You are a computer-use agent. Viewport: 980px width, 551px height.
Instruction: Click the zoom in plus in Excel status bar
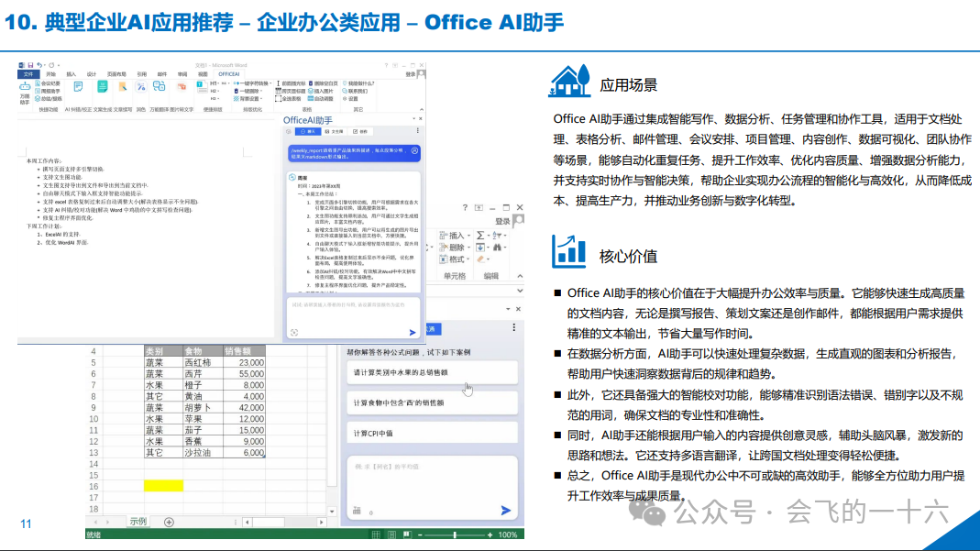point(490,534)
